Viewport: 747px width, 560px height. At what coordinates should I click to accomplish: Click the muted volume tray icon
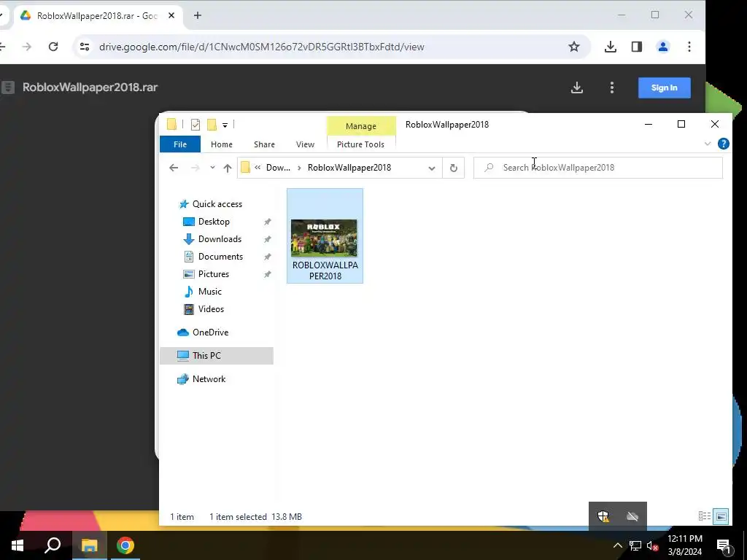pyautogui.click(x=652, y=545)
